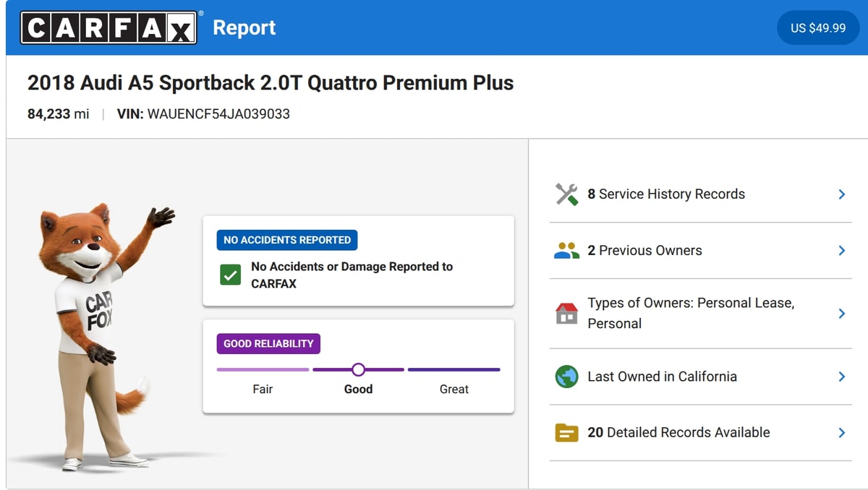The width and height of the screenshot is (868, 490).
Task: Click the 'Great' reliability label
Action: tap(454, 389)
